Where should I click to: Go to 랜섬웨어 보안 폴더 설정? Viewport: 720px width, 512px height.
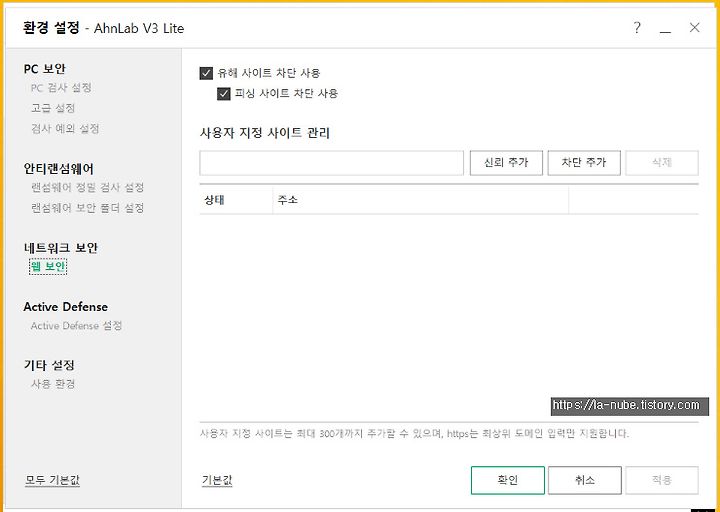[87, 208]
